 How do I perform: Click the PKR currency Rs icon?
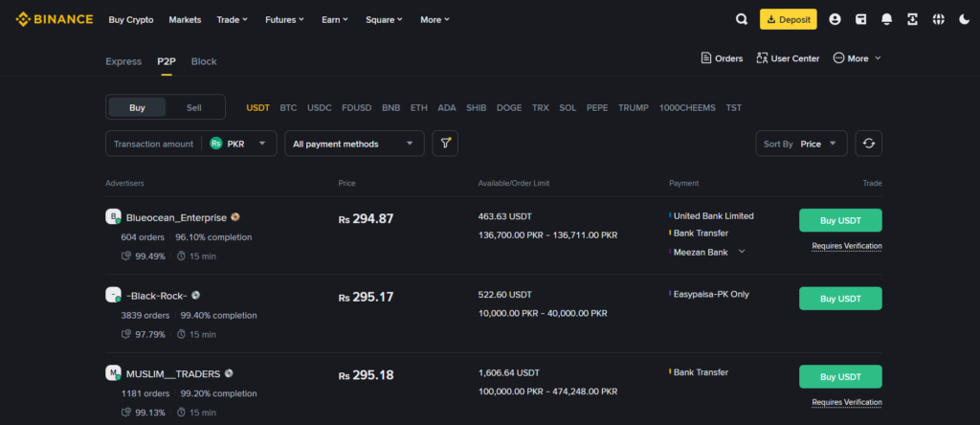tap(216, 144)
